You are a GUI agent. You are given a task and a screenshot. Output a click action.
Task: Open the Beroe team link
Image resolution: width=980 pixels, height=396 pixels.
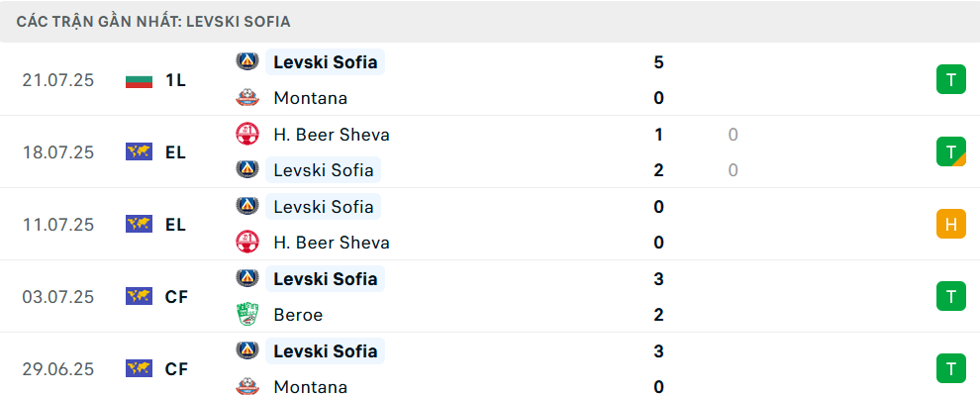(298, 315)
